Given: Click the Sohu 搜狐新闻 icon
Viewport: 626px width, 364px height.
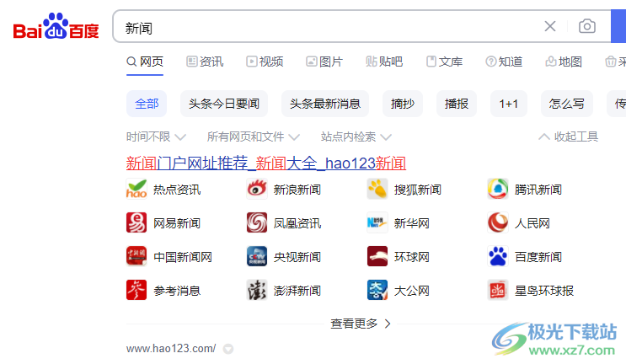Looking at the screenshot, I should coord(377,190).
